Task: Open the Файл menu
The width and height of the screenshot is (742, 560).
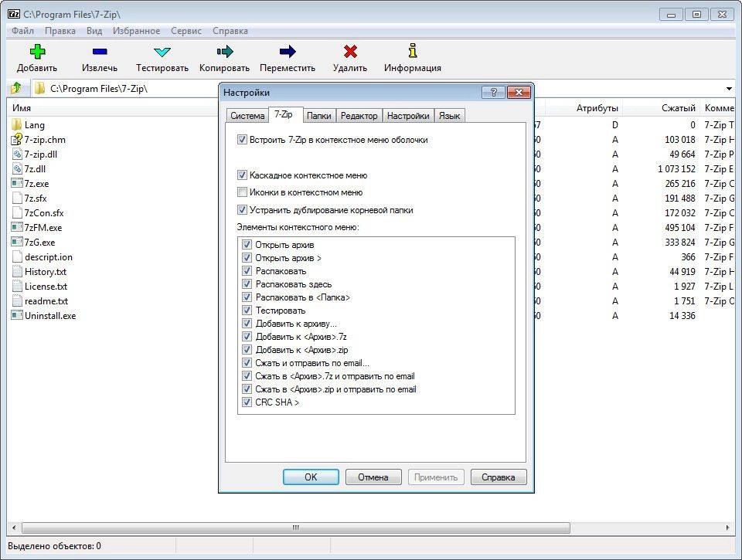Action: click(22, 31)
